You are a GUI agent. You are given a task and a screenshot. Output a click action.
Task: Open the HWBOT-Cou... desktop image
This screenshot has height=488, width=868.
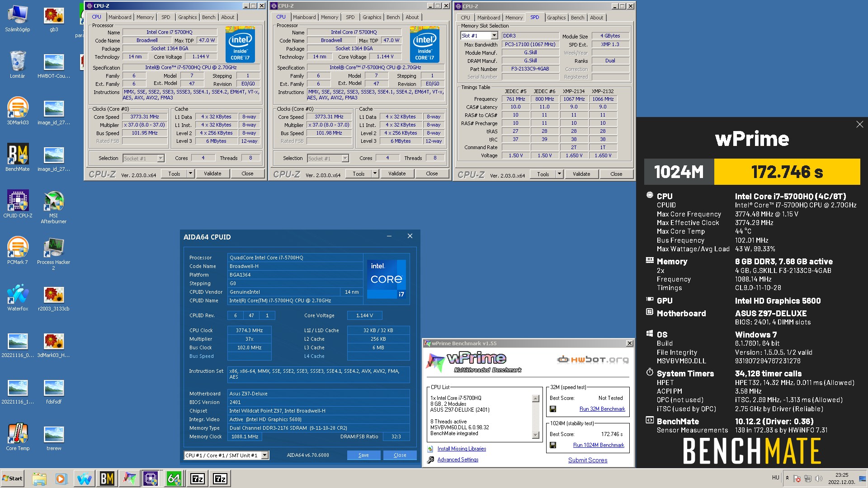pos(54,65)
